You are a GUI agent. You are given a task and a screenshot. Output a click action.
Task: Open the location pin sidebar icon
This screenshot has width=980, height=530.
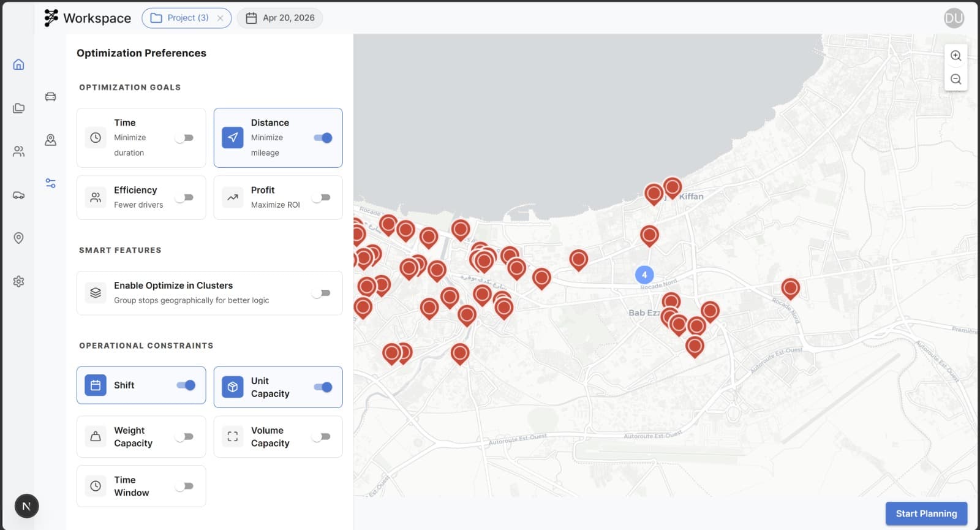tap(18, 238)
